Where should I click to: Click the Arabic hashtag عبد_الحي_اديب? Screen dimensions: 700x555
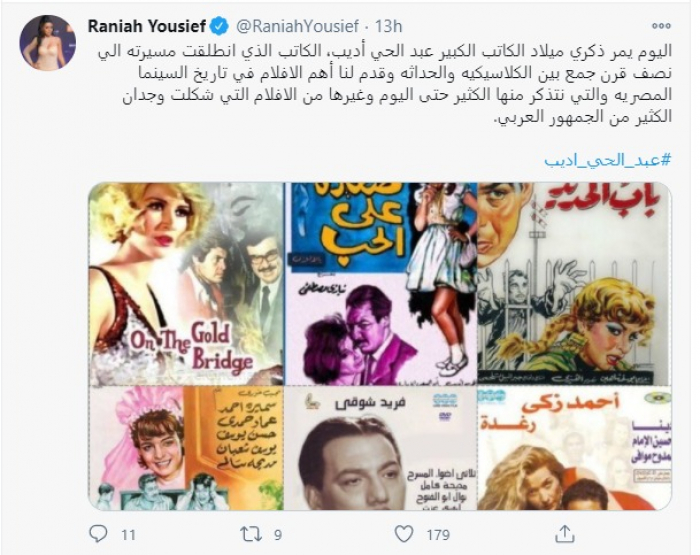[608, 160]
